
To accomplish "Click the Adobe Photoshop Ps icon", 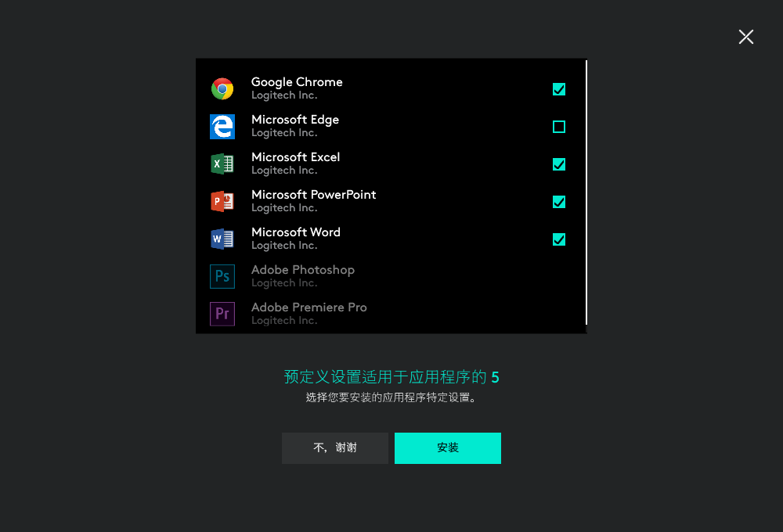I will (x=222, y=276).
